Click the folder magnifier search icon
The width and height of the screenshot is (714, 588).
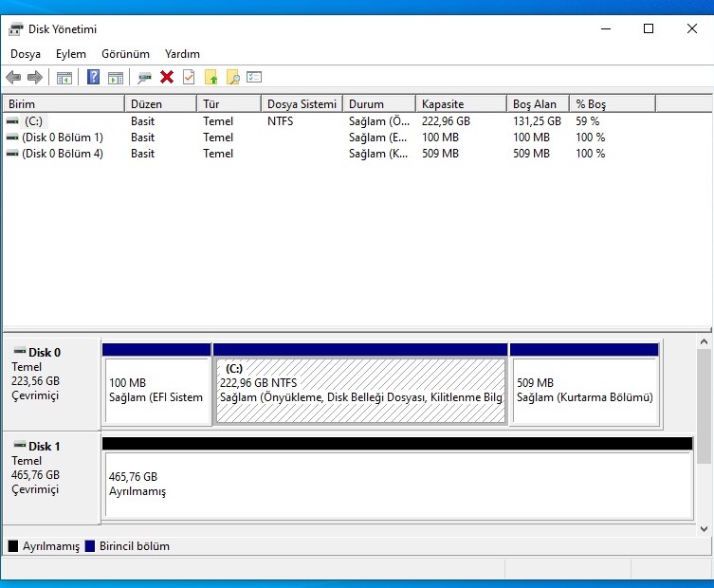pos(232,78)
